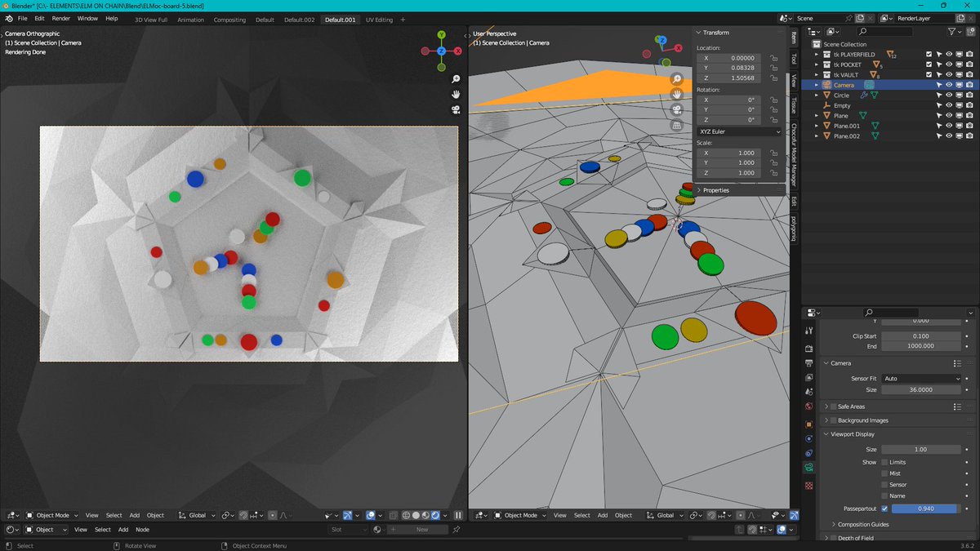
Task: Enable Mist checkbox under Viewport Display
Action: point(884,473)
